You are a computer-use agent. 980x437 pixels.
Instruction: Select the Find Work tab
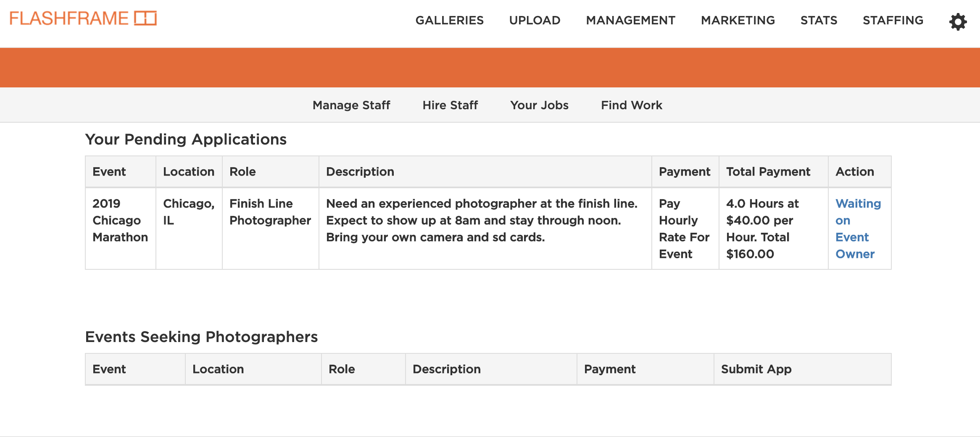click(x=631, y=105)
